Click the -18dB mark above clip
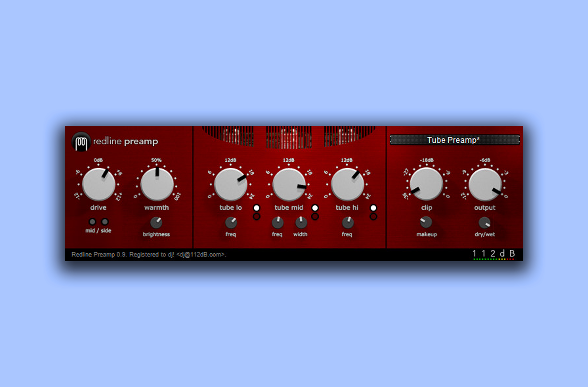Image resolution: width=588 pixels, height=387 pixels. point(427,160)
